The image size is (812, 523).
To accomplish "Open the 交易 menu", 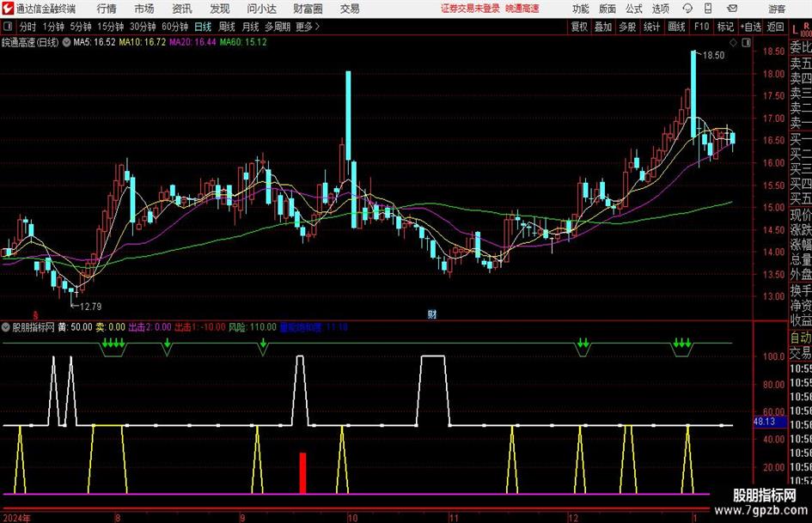I will coord(350,9).
